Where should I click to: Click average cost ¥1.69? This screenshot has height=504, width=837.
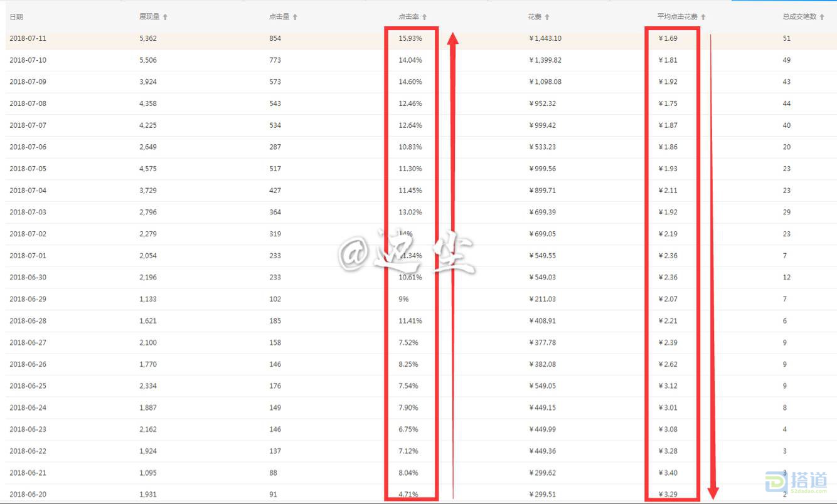(x=668, y=38)
